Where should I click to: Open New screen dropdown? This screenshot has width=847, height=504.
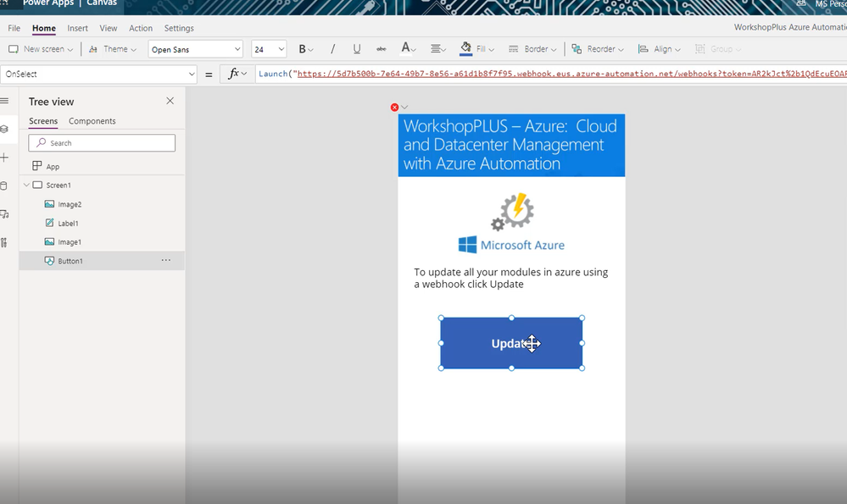coord(41,49)
